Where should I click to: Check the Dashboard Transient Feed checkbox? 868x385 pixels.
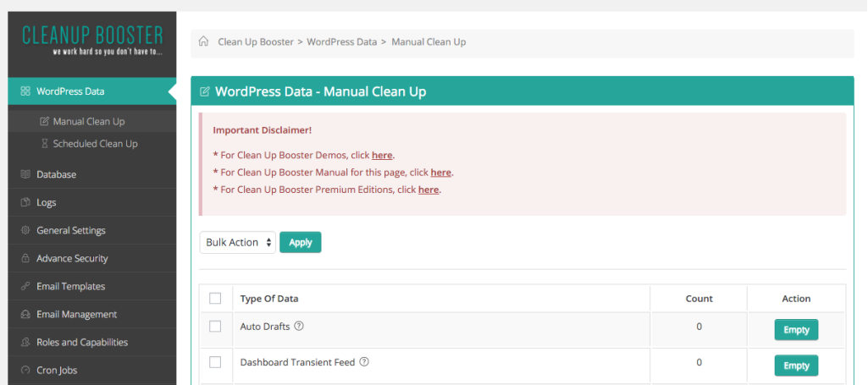pos(215,362)
